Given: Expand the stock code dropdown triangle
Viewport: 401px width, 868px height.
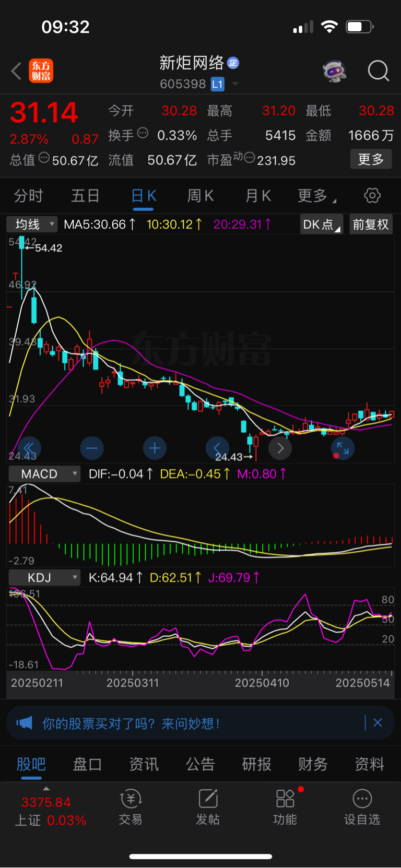Looking at the screenshot, I should point(235,84).
